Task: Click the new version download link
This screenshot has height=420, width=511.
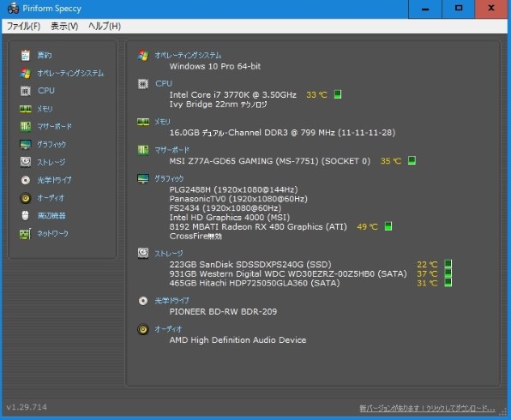Action: point(427,408)
